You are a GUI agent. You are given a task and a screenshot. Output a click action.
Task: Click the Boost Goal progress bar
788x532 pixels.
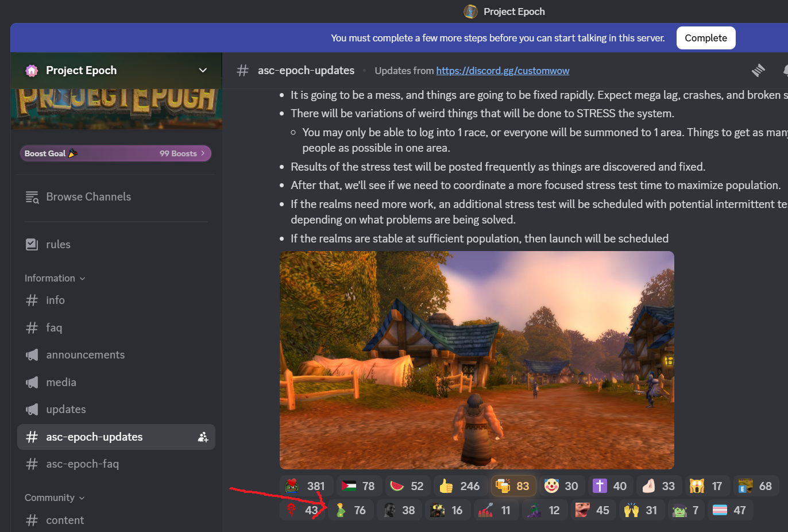click(x=115, y=153)
